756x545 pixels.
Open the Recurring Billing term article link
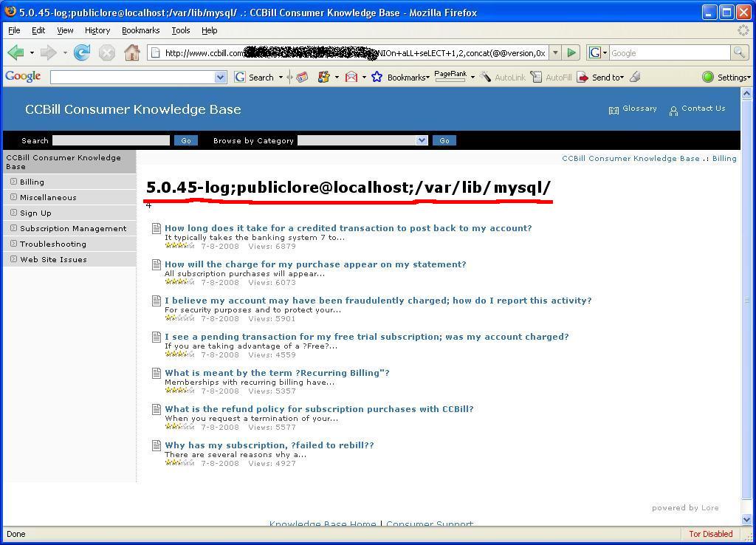[278, 373]
